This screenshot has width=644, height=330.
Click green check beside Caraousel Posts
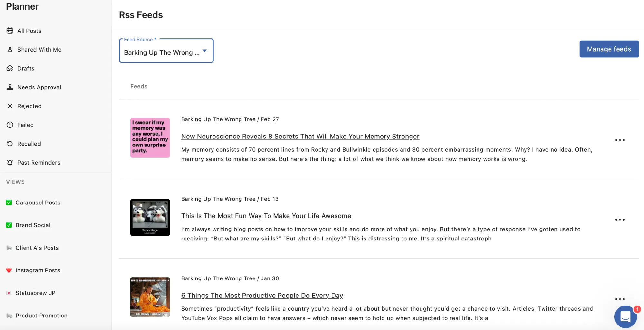pos(9,203)
